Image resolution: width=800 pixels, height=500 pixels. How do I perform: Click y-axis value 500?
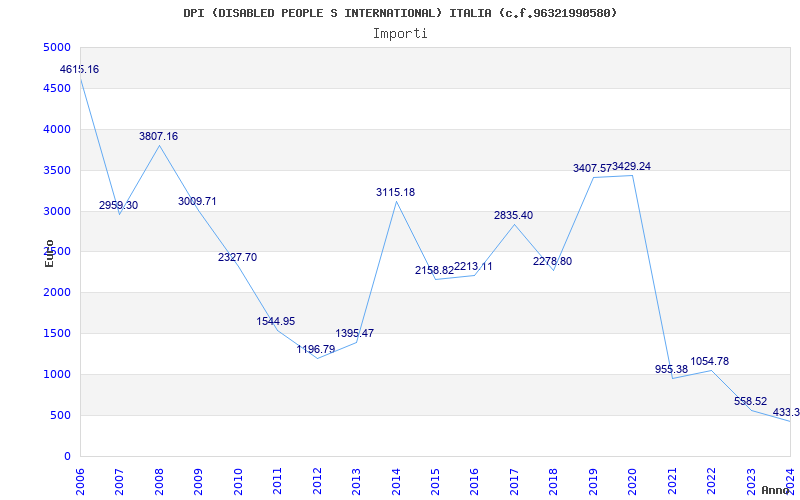click(61, 415)
